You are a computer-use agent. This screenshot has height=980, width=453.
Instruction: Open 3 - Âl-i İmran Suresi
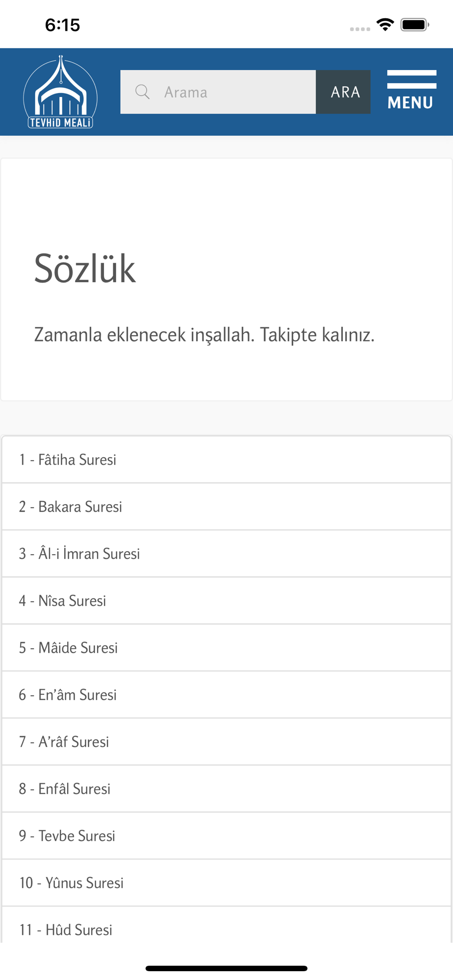(x=226, y=554)
